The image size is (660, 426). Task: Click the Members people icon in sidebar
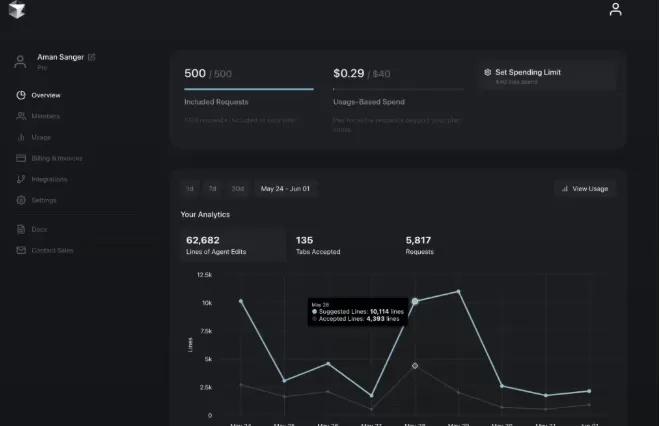21,116
